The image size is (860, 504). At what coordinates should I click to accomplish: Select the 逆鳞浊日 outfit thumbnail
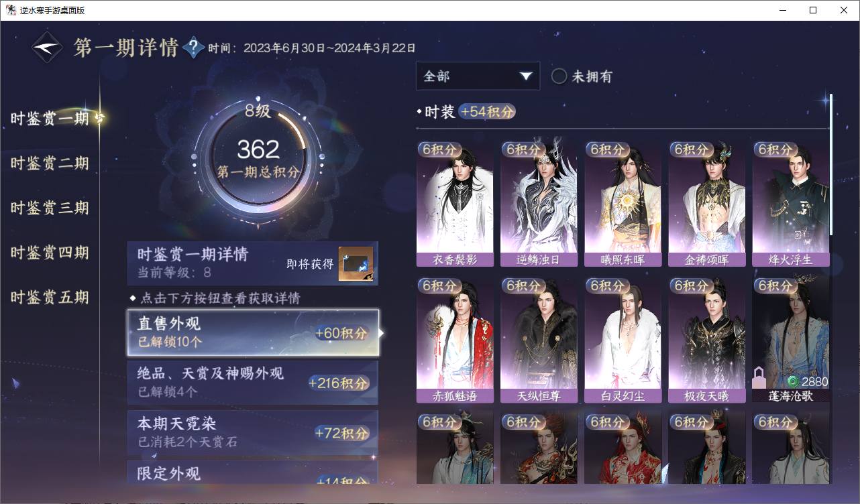539,204
